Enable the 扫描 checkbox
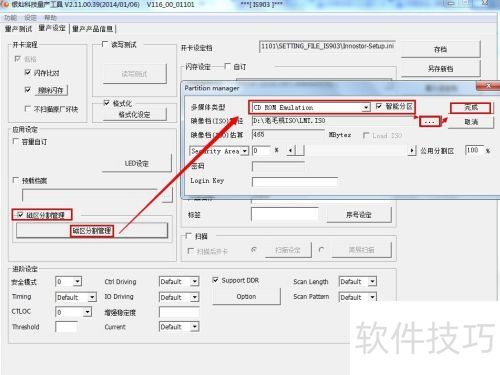The image size is (500, 375). pos(188,236)
